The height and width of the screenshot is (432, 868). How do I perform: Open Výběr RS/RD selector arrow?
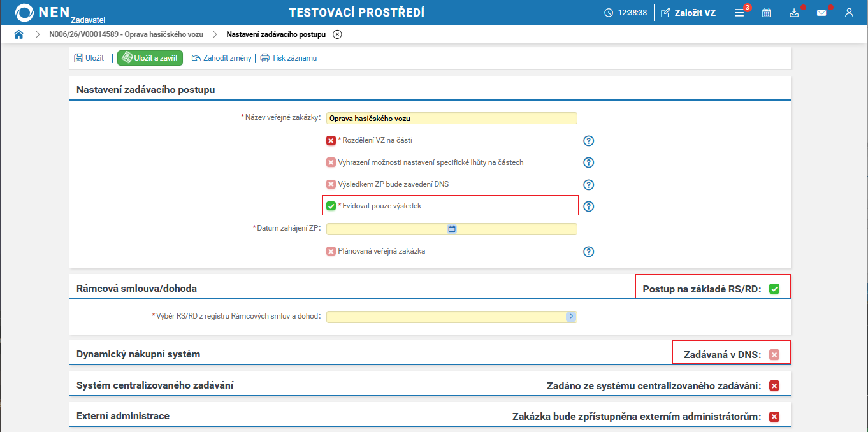pos(571,316)
